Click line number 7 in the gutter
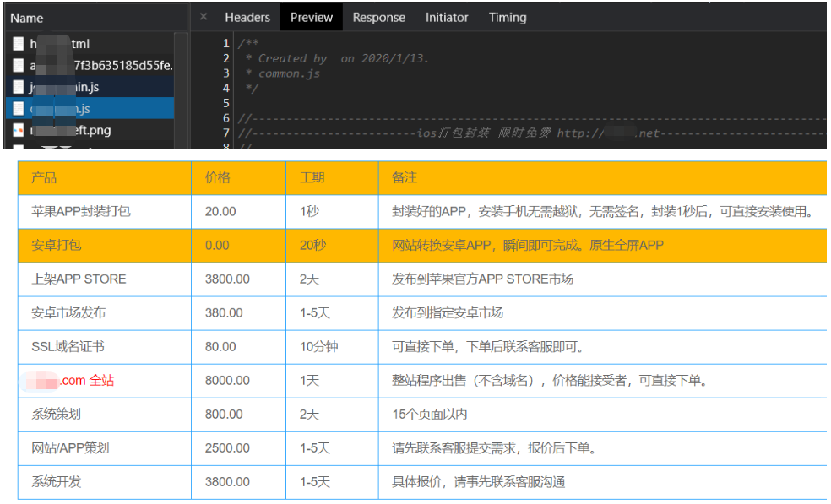Image resolution: width=831 pixels, height=504 pixels. (x=225, y=133)
